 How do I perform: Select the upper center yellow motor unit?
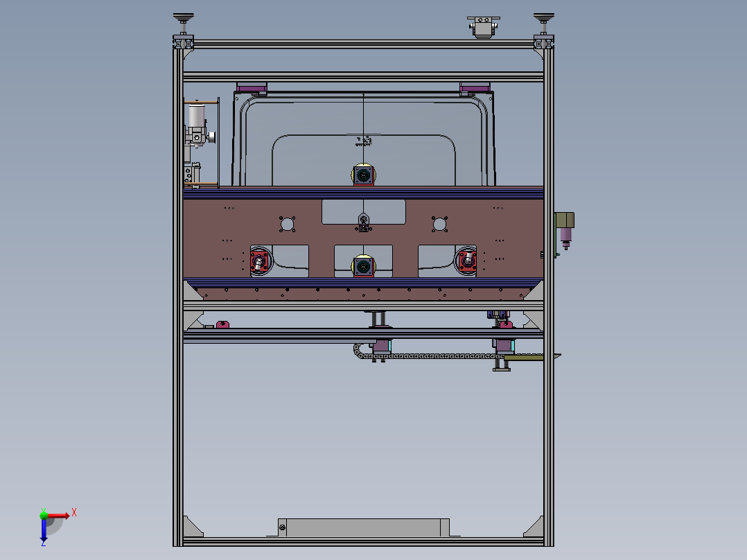point(364,175)
